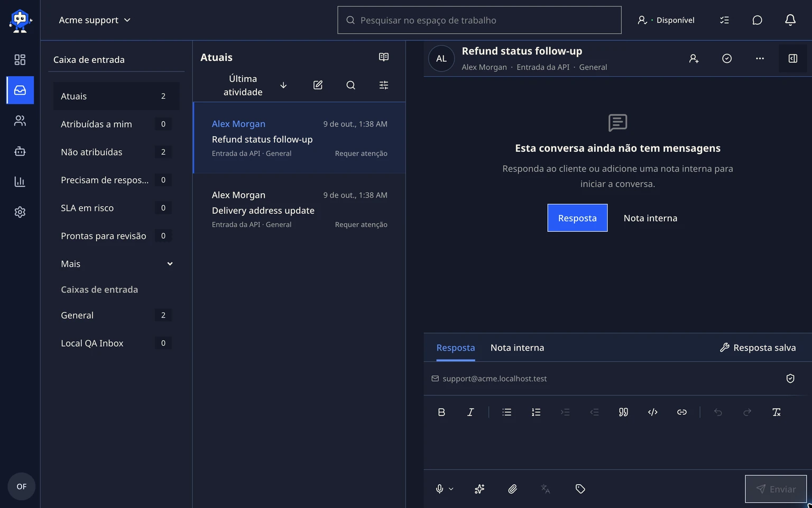The height and width of the screenshot is (508, 812).
Task: Toggle blockquote formatting
Action: [623, 412]
